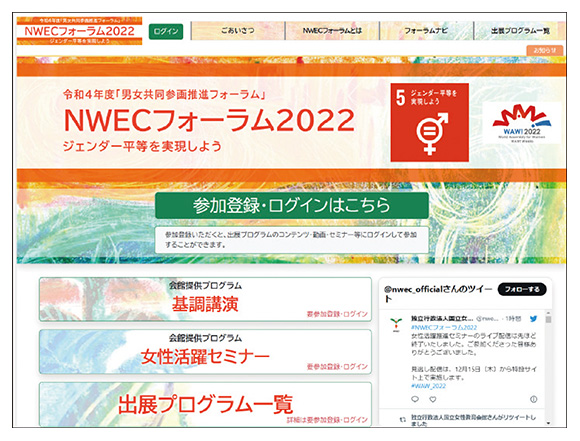Viewport: 580px width, 441px height.
Task: Open the #WAW_2022 hashtag link
Action: coord(428,386)
